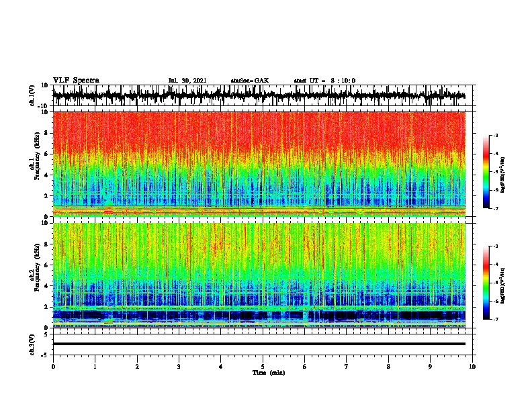
Task: Click the time-axis tick label "0"
Action: (53, 367)
